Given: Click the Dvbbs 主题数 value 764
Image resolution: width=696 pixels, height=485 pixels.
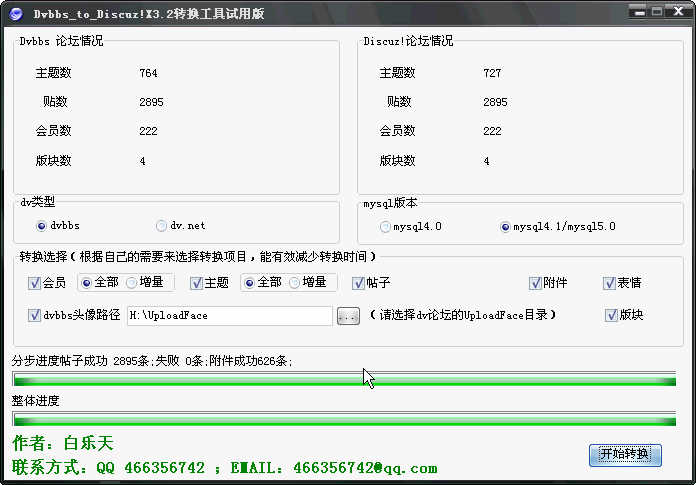Looking at the screenshot, I should click(148, 73).
